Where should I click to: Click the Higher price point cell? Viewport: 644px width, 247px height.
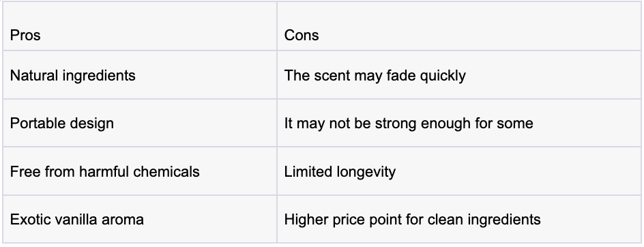click(458, 219)
